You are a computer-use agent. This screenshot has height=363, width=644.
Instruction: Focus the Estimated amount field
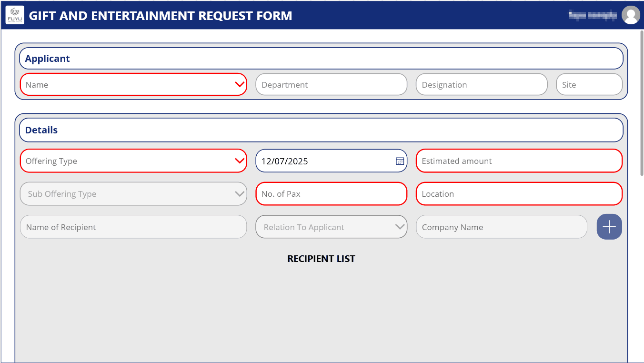[x=519, y=161]
